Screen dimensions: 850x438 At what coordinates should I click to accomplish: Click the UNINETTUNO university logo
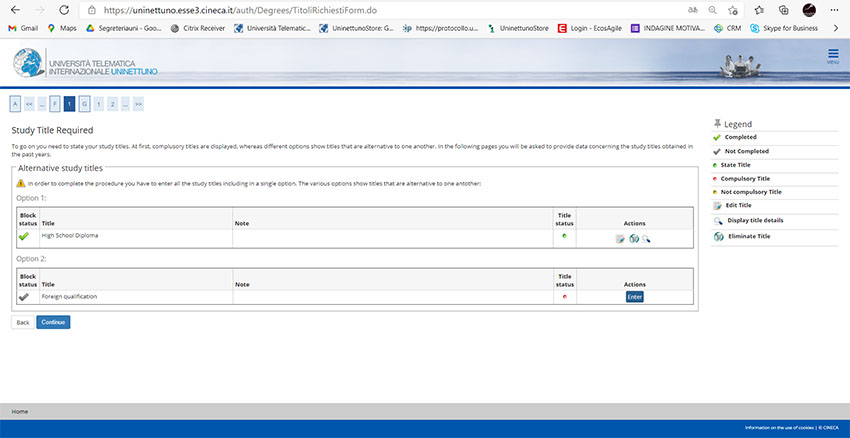(85, 63)
